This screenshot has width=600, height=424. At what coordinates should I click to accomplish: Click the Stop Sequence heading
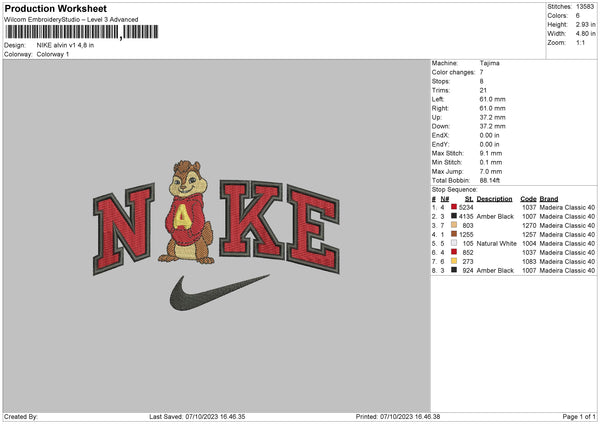point(455,190)
